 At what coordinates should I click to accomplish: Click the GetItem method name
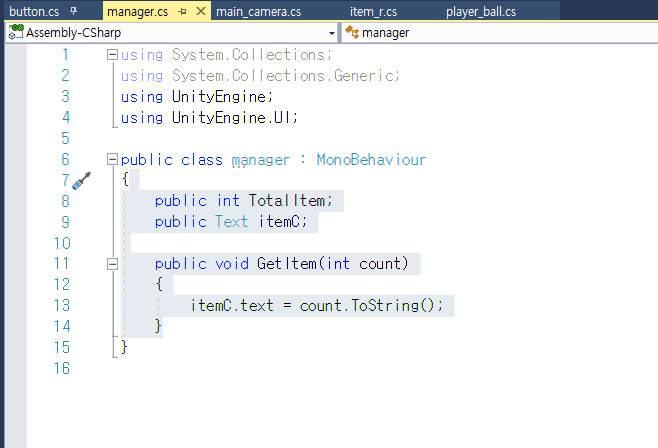(x=287, y=263)
